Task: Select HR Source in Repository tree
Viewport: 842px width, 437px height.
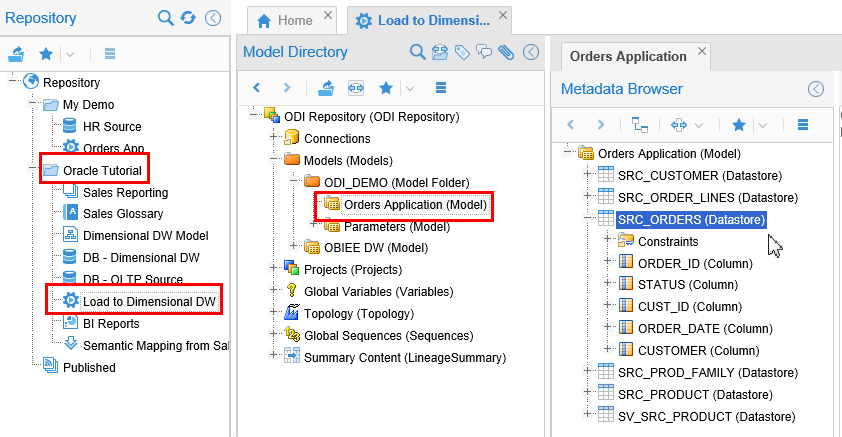Action: [112, 127]
